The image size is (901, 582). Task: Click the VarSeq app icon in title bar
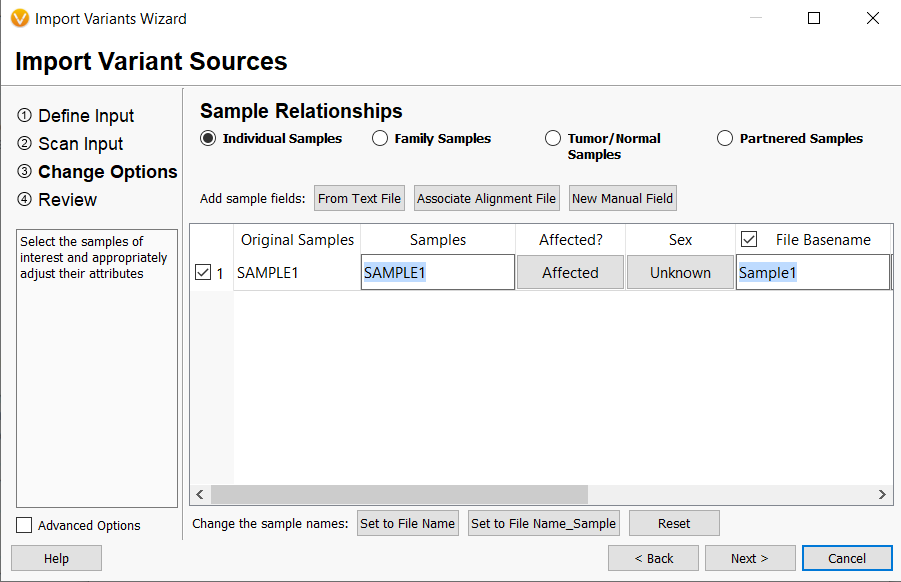click(20, 18)
